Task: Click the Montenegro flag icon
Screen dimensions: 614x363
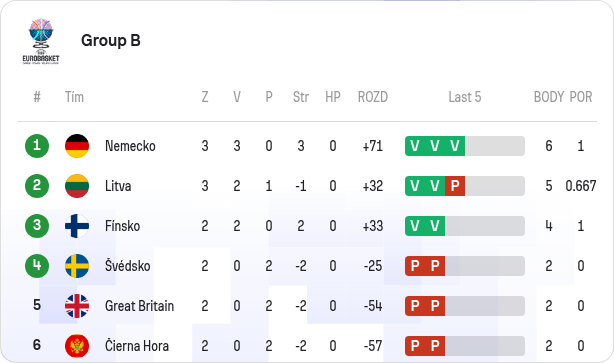Action: (x=77, y=346)
